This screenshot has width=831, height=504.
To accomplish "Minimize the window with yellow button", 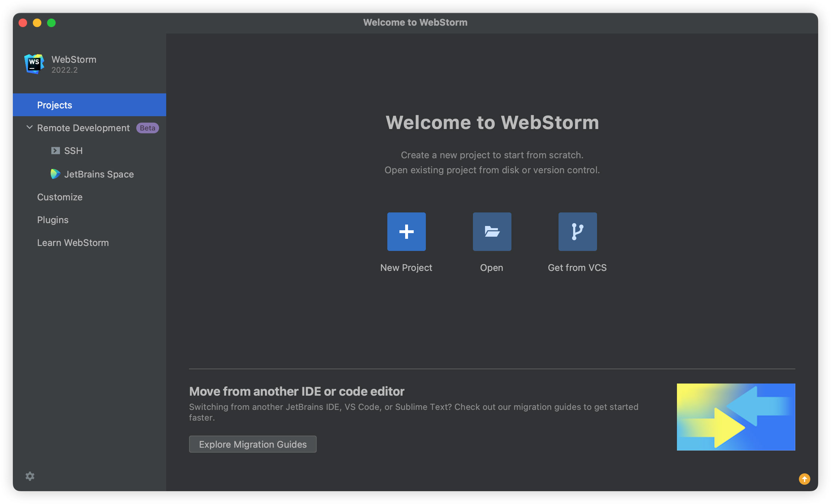I will click(x=37, y=23).
